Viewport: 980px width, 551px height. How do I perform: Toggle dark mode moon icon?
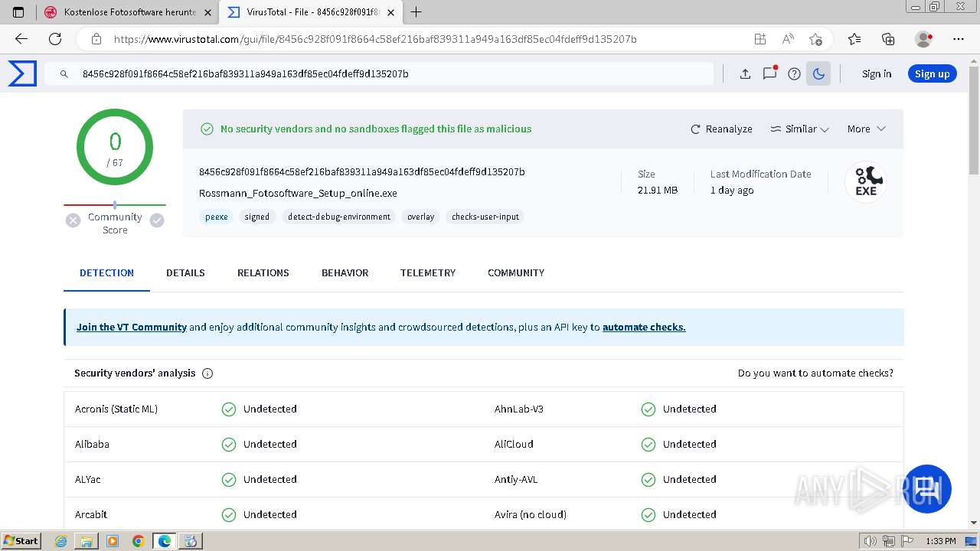pos(818,73)
